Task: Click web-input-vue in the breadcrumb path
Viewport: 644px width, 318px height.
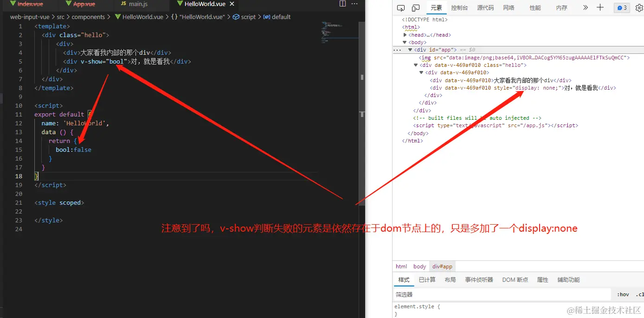Action: tap(30, 17)
